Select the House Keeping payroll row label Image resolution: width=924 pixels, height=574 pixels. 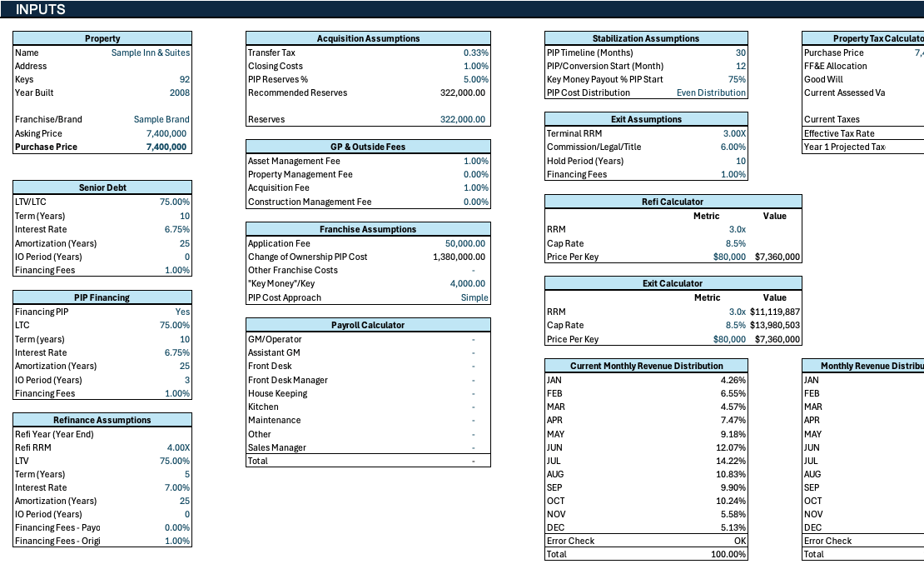point(277,393)
